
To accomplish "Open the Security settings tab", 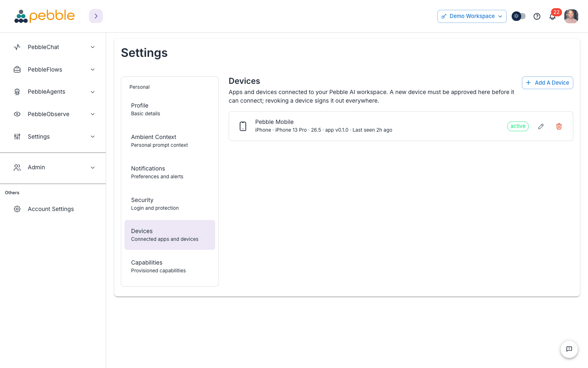I will (x=170, y=204).
